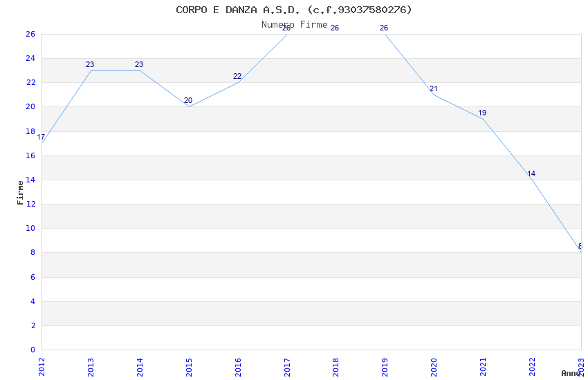The height and width of the screenshot is (380, 588).
Task: Click the data label 21 above 2020
Action: pos(434,88)
